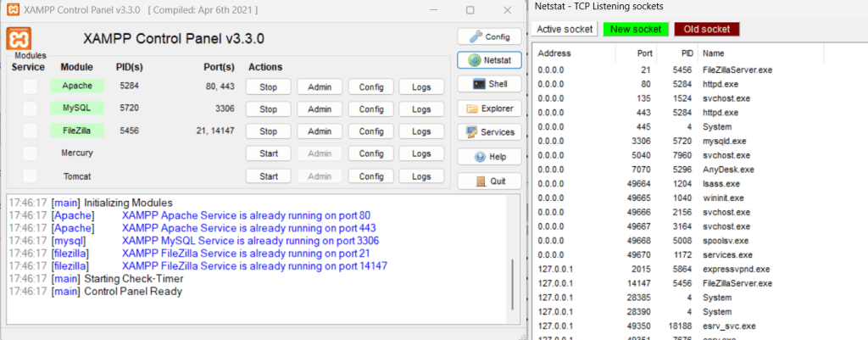This screenshot has width=868, height=340.
Task: Select the httpd.exe port 80 row
Action: click(699, 84)
